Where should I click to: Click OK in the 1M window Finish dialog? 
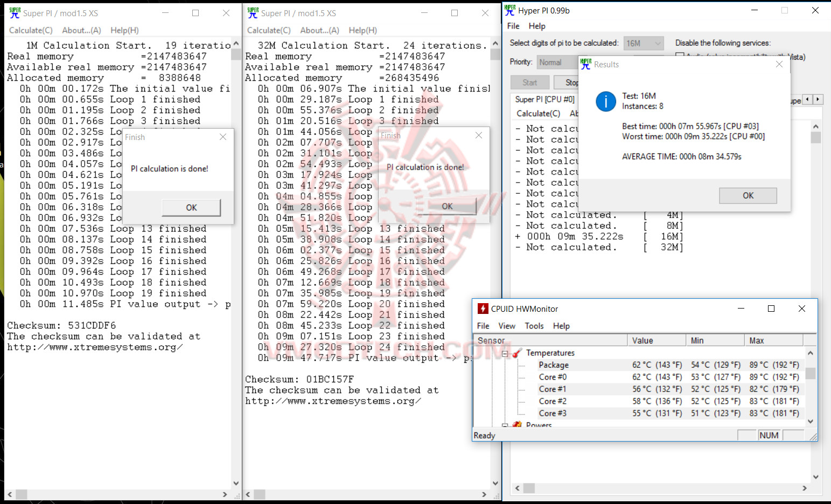[191, 207]
